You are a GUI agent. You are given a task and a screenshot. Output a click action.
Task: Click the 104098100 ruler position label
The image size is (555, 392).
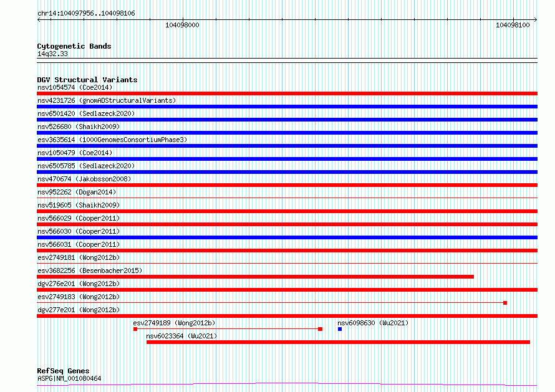pyautogui.click(x=513, y=25)
